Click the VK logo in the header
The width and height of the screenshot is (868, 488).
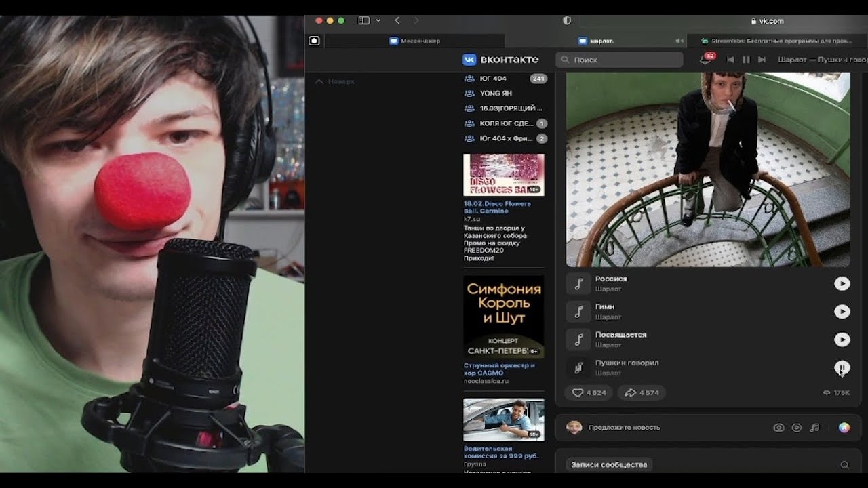point(500,60)
